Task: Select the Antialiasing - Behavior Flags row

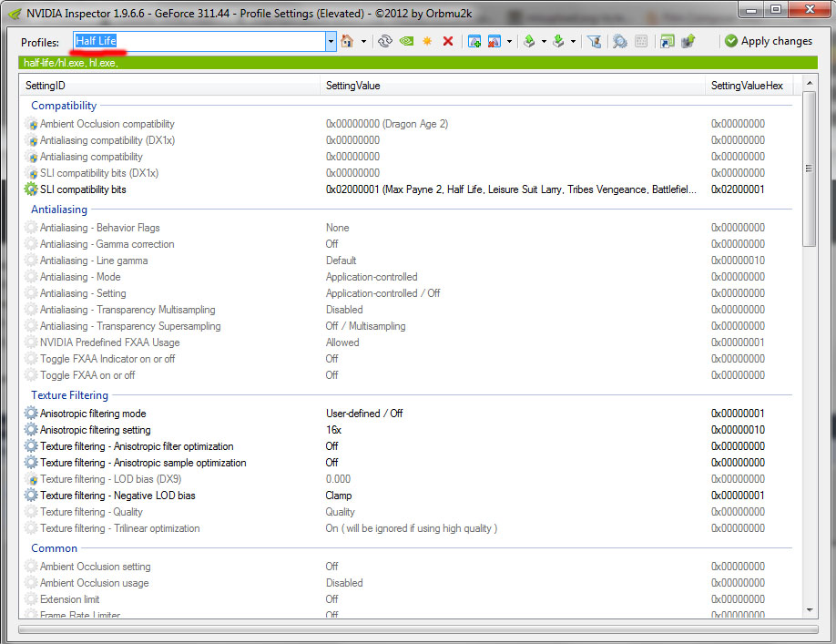Action: point(408,228)
